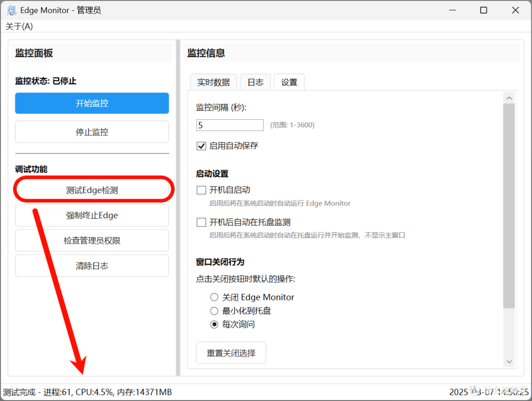532x401 pixels.
Task: Click the 监控状态: 已停止 label
Action: pyautogui.click(x=46, y=81)
